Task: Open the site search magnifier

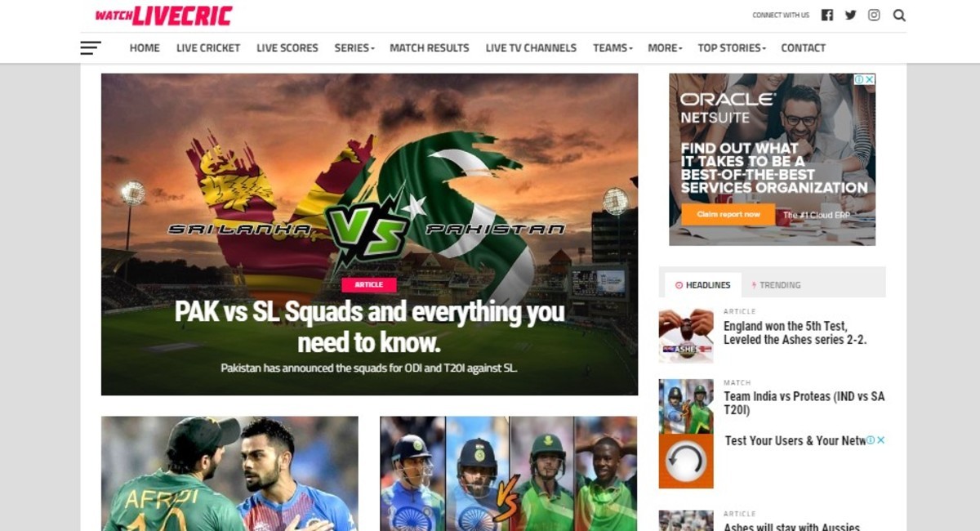Action: 899,15
